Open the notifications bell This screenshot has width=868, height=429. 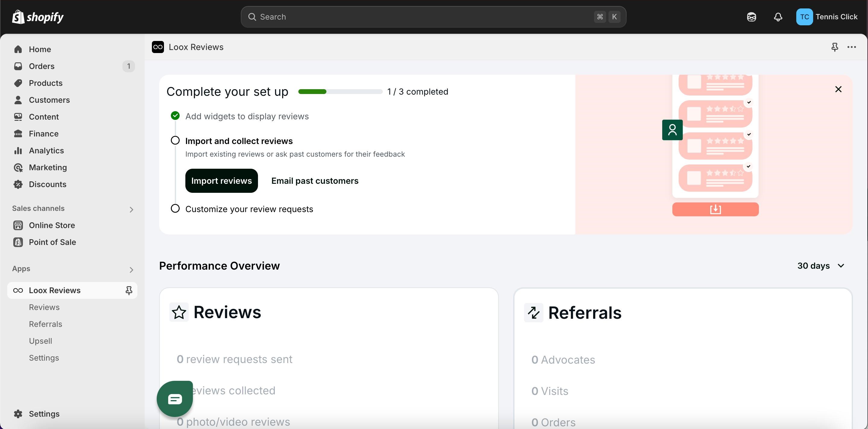click(x=778, y=17)
